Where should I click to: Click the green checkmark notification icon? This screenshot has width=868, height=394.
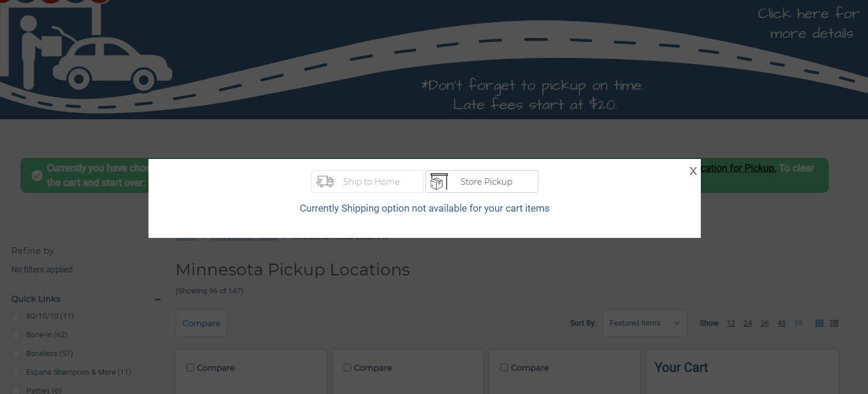pyautogui.click(x=37, y=175)
